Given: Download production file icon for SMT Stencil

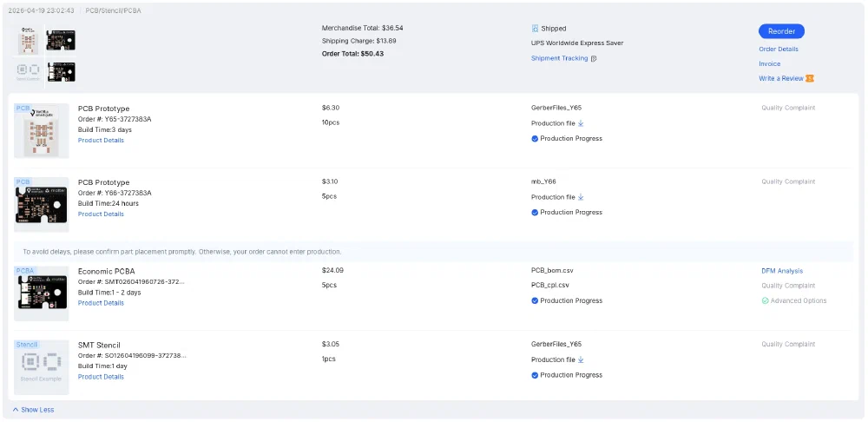Looking at the screenshot, I should point(581,360).
